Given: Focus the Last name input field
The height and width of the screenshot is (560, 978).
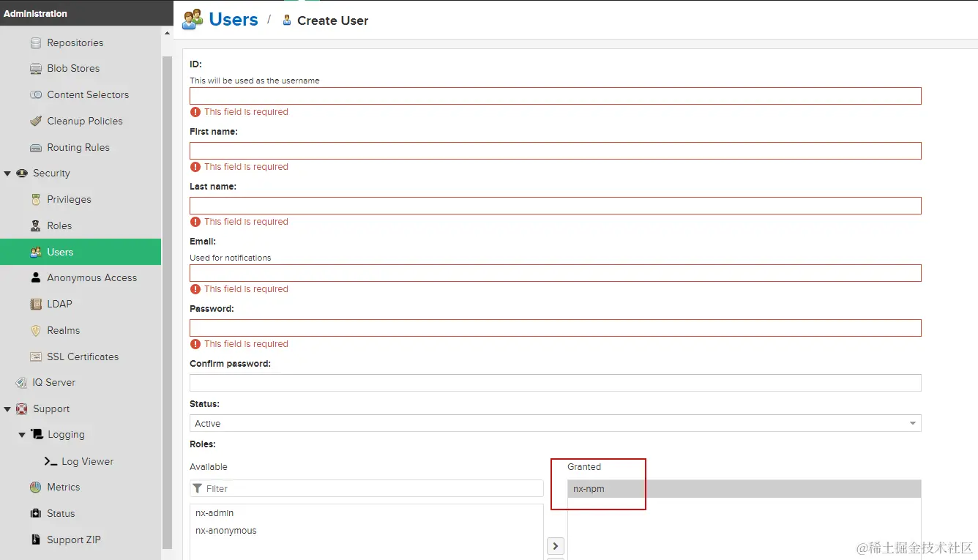Looking at the screenshot, I should pyautogui.click(x=555, y=206).
